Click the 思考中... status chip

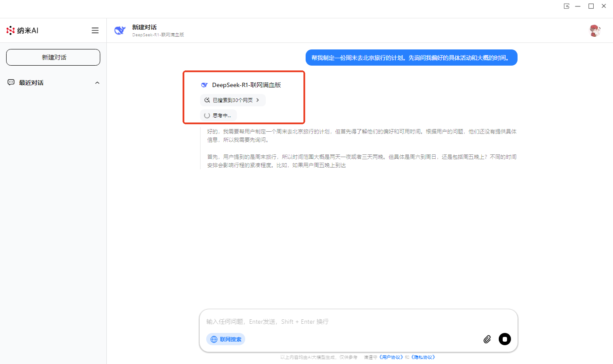218,115
